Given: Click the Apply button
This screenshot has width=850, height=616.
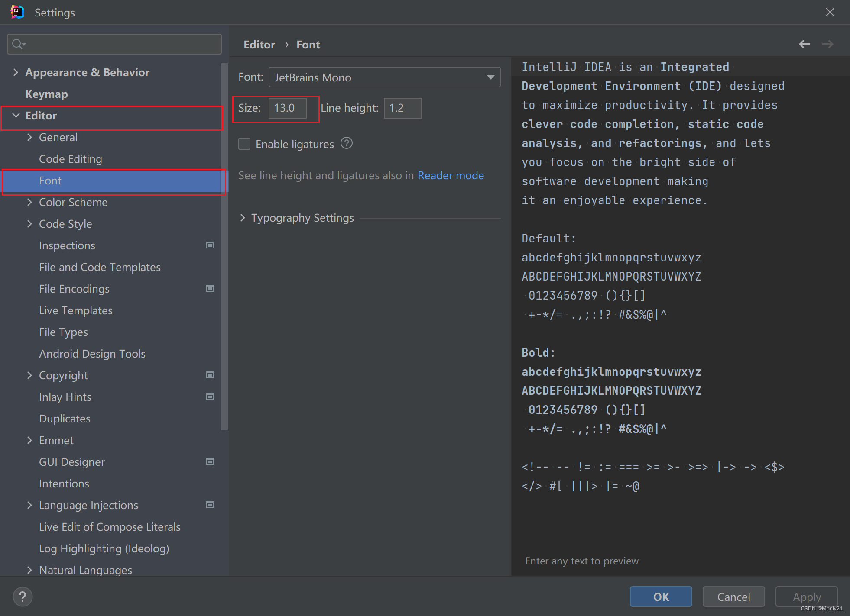Looking at the screenshot, I should pyautogui.click(x=806, y=597).
